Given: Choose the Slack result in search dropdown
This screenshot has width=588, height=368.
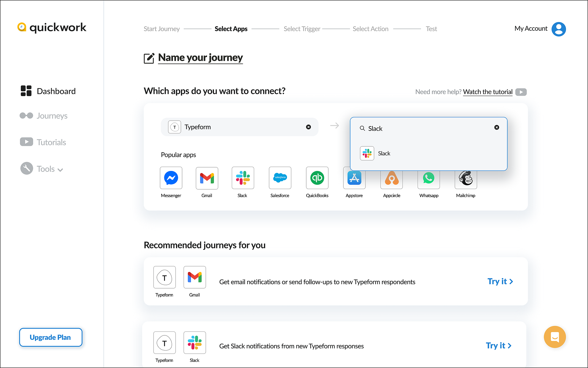Looking at the screenshot, I should coord(429,153).
